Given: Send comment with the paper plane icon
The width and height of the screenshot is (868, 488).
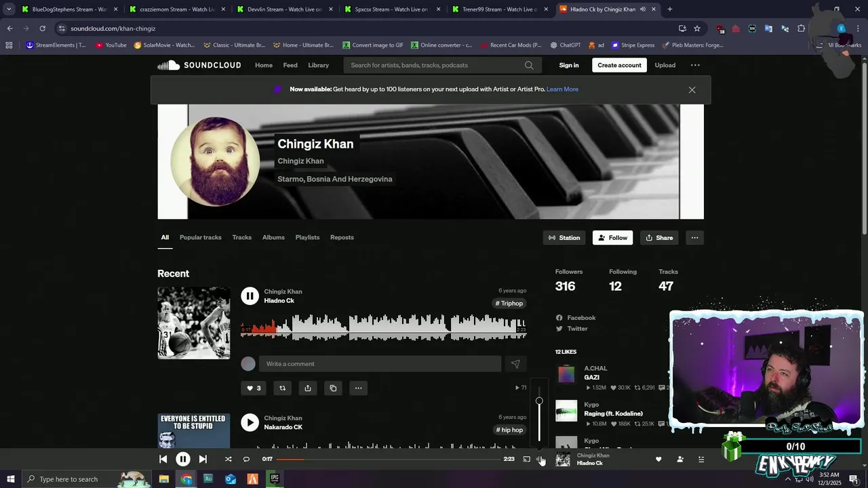Looking at the screenshot, I should 515,364.
